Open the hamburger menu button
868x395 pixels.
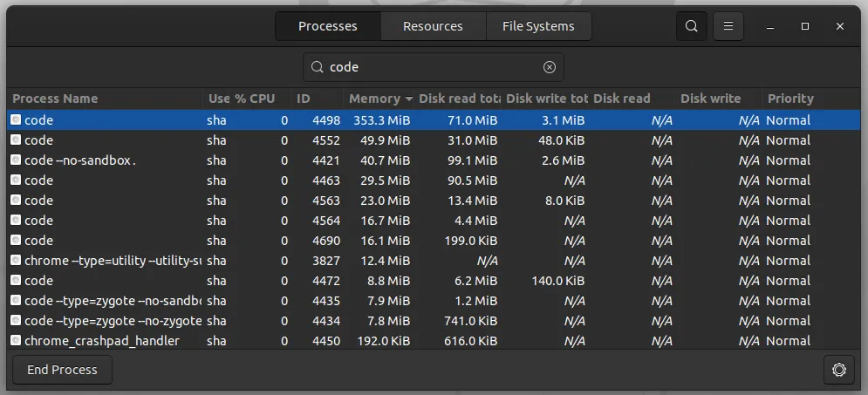click(x=728, y=26)
